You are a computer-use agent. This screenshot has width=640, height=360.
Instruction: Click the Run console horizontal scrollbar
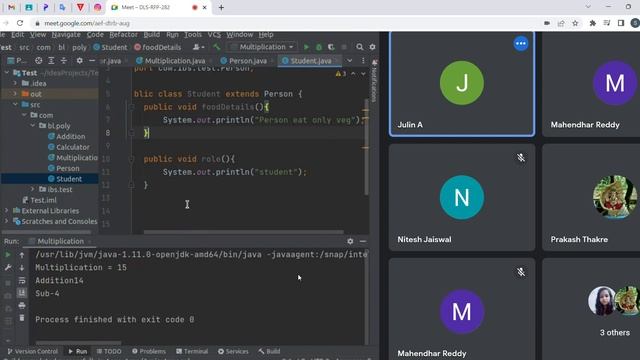tap(78, 343)
